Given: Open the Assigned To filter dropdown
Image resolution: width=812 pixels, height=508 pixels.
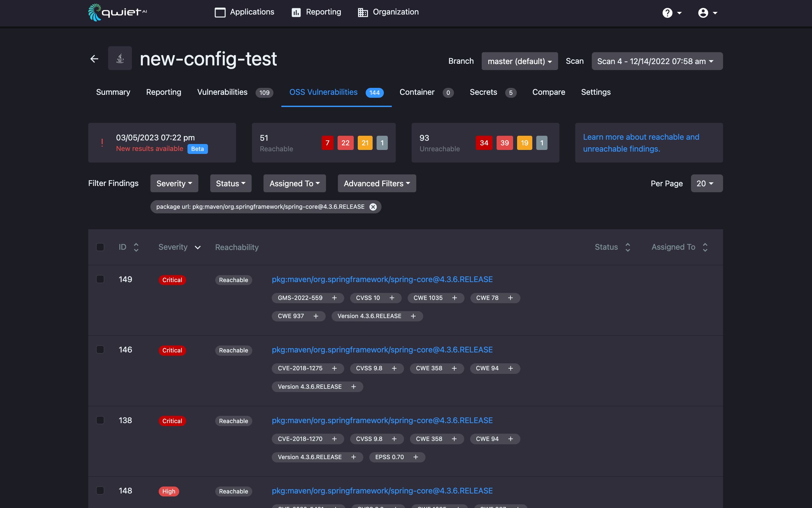Looking at the screenshot, I should [295, 183].
